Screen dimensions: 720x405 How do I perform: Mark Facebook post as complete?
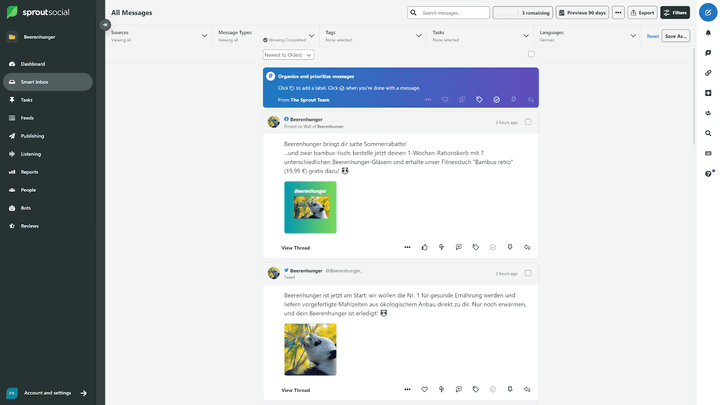[x=493, y=247]
